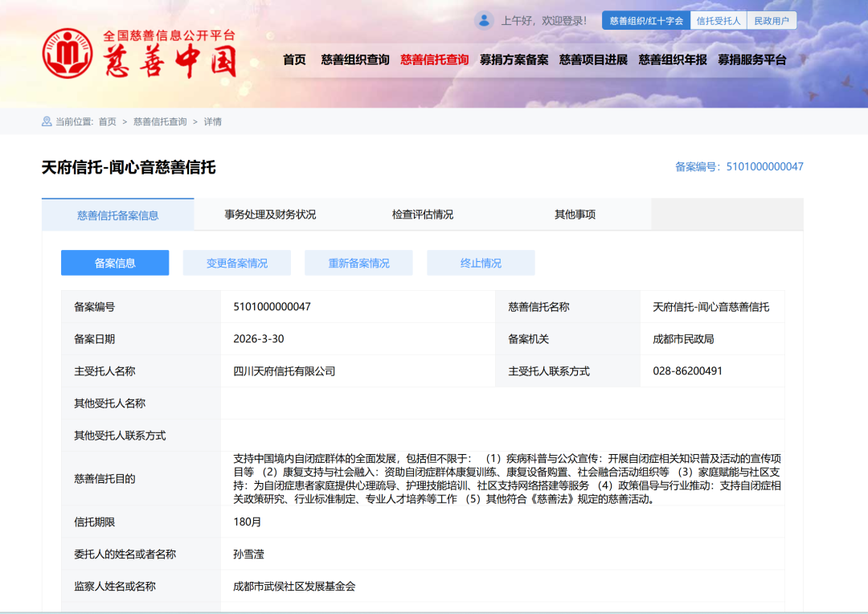Click the 详情 breadcrumb item

pos(212,122)
